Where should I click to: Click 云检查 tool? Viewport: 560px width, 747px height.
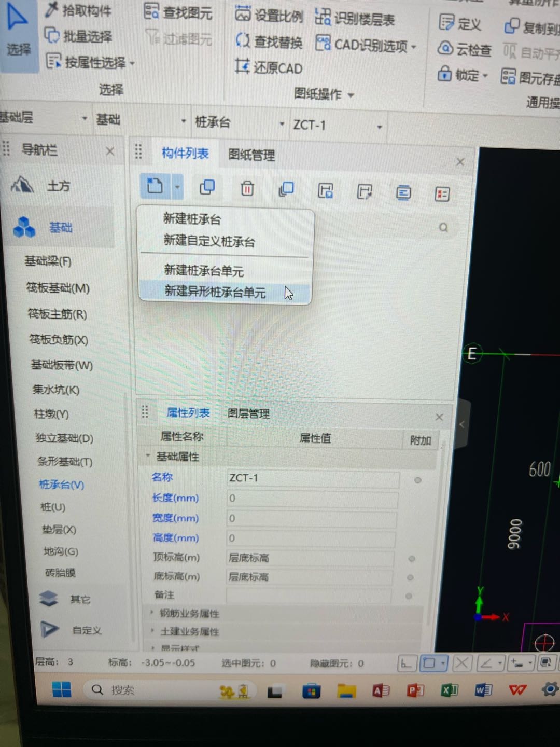coord(464,49)
